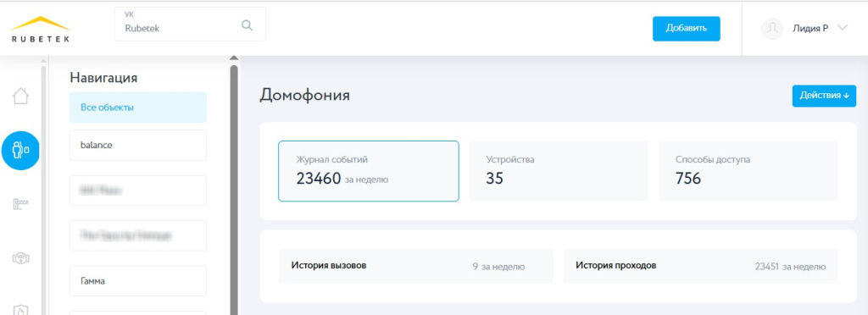Open the Действия dropdown button

(x=824, y=96)
